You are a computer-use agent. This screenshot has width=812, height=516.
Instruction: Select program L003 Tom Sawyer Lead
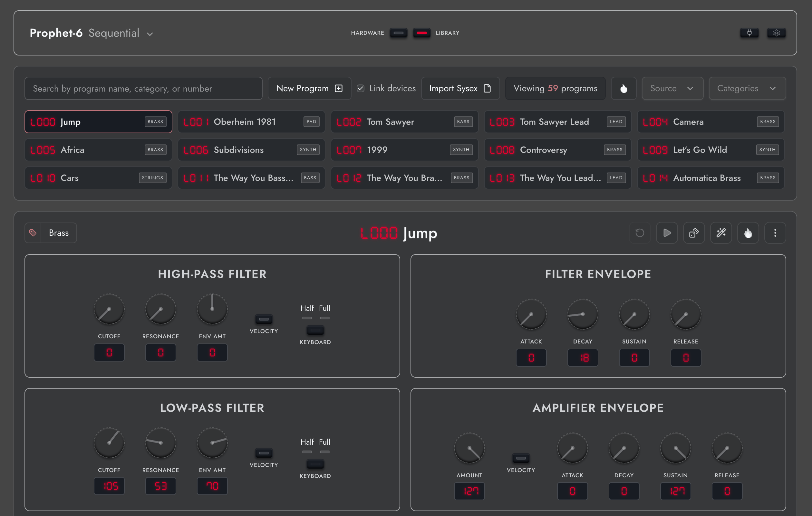558,122
